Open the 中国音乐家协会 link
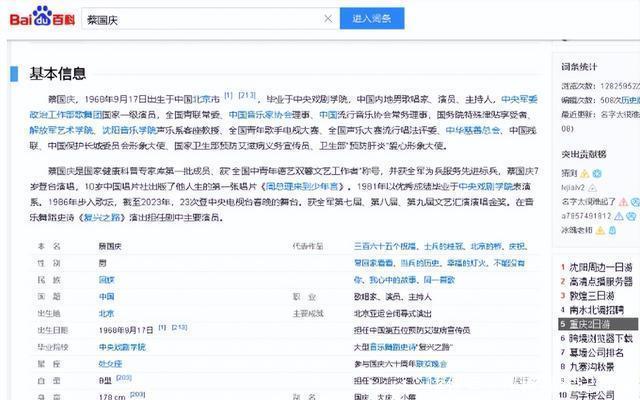 tap(261, 115)
